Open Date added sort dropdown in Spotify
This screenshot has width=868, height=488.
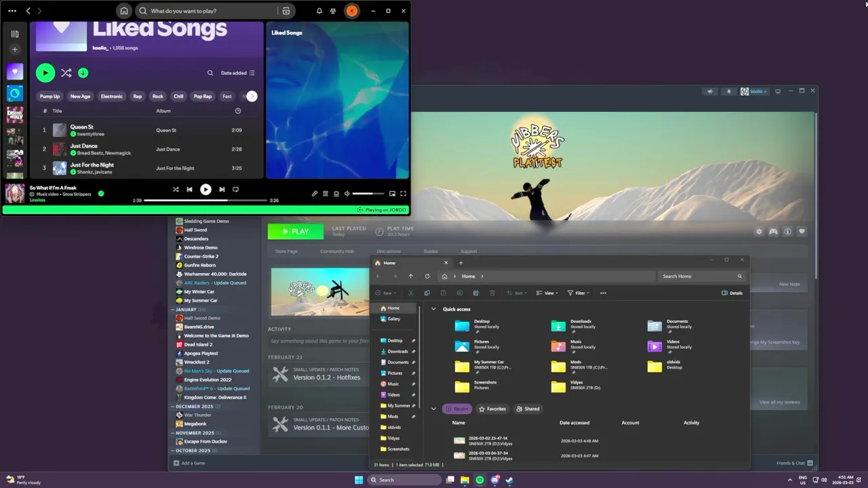point(237,73)
